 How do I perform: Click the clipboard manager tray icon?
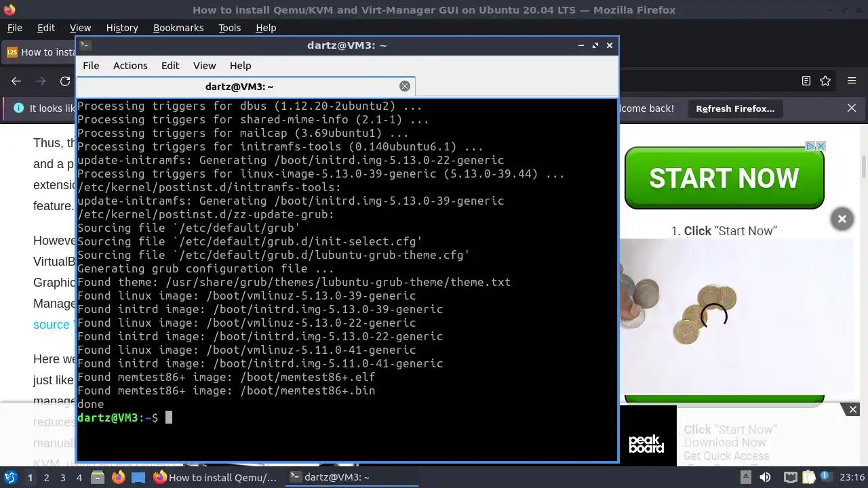pos(808,477)
